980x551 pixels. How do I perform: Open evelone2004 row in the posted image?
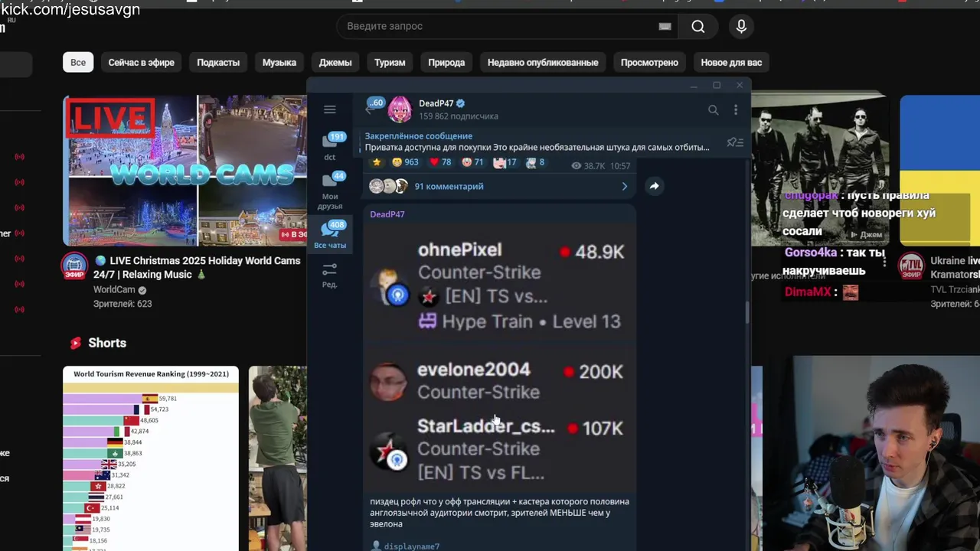click(x=499, y=380)
